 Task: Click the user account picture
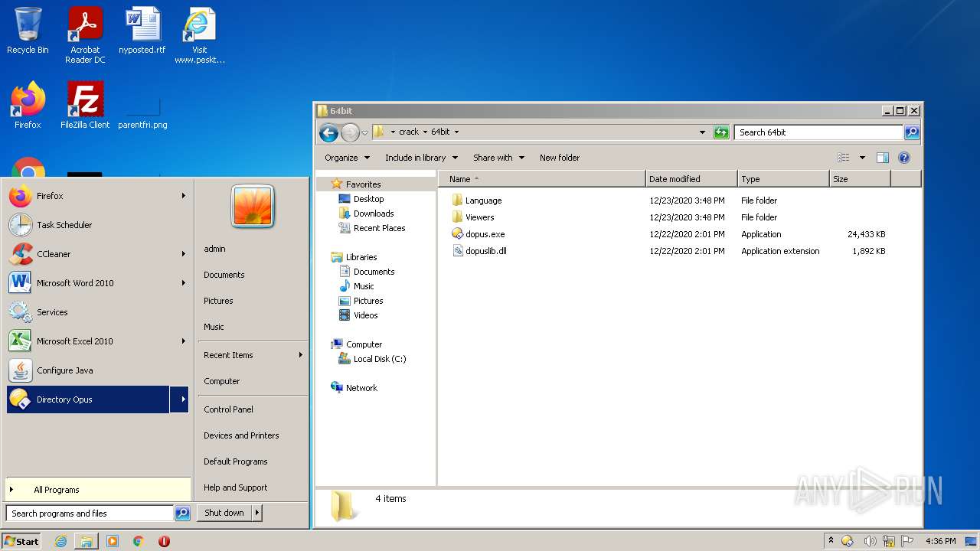[253, 207]
